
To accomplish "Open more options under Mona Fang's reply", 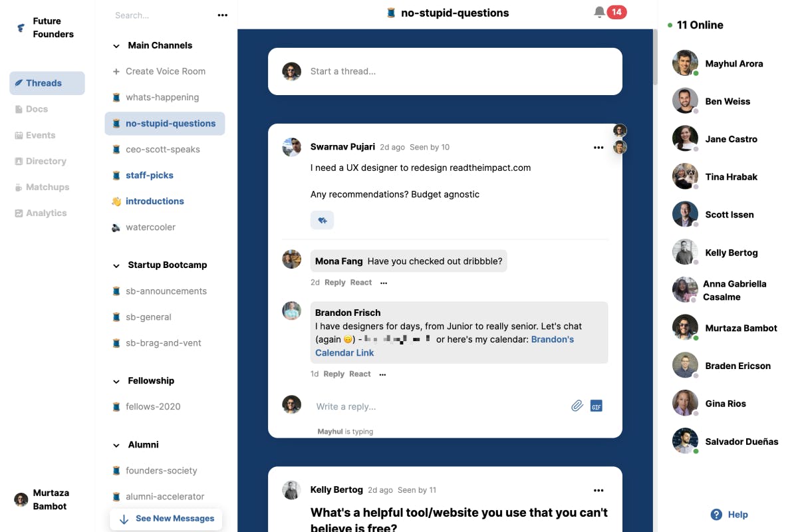I will coord(384,283).
